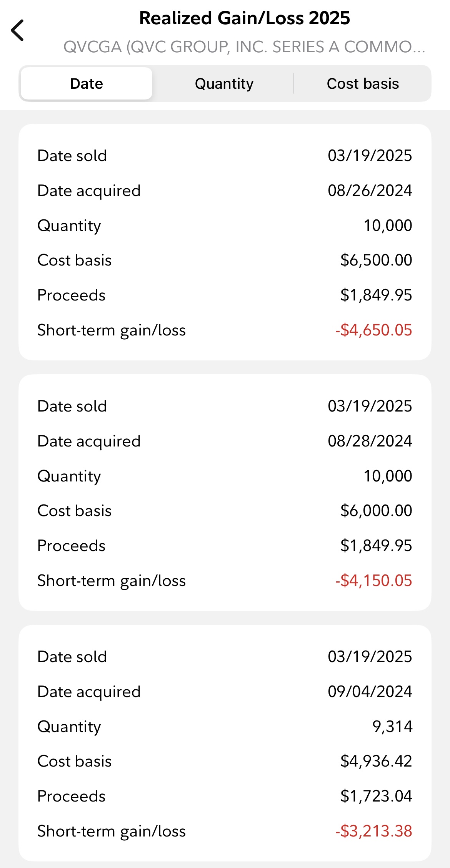Tap the first card's Date sold label
Image resolution: width=450 pixels, height=868 pixels.
coord(72,156)
